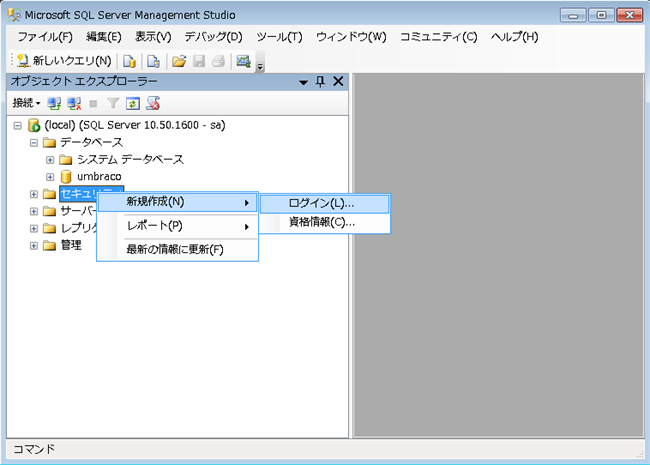650x465 pixels.
Task: Click the server icon beside (local)
Action: click(34, 125)
